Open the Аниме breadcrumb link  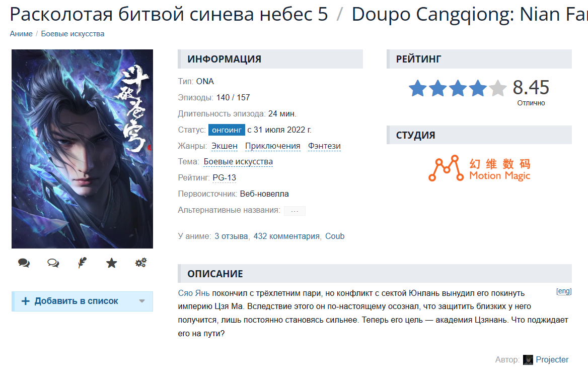(21, 34)
